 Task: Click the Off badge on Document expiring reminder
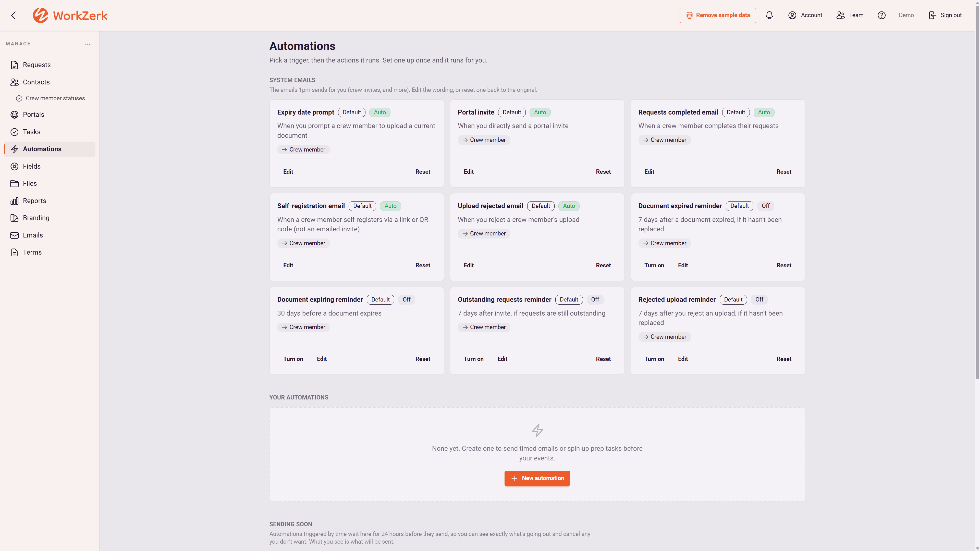(x=406, y=300)
